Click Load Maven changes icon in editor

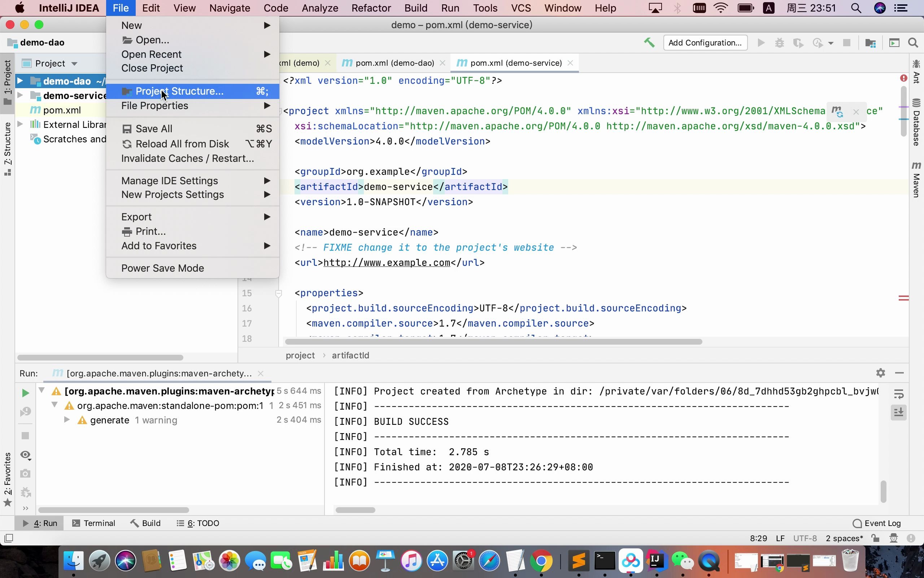coord(837,112)
